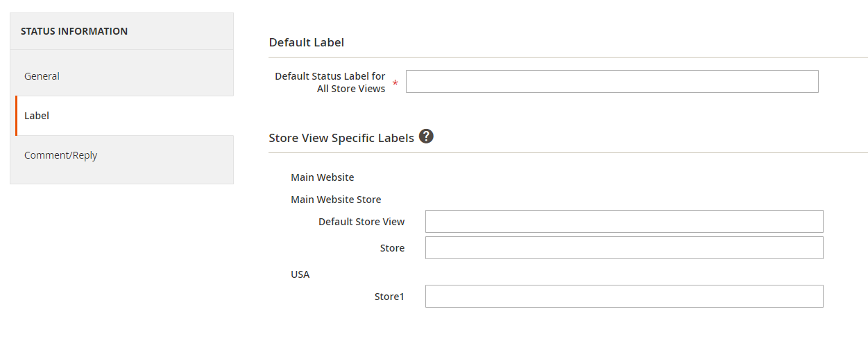
Task: Click the 'Default Status Label for All Store Views' label
Action: [330, 82]
